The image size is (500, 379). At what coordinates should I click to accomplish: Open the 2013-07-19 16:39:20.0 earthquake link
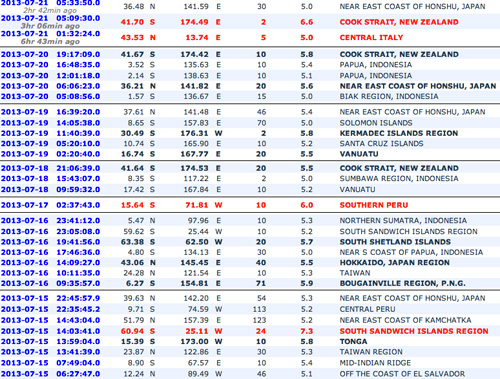[50, 112]
